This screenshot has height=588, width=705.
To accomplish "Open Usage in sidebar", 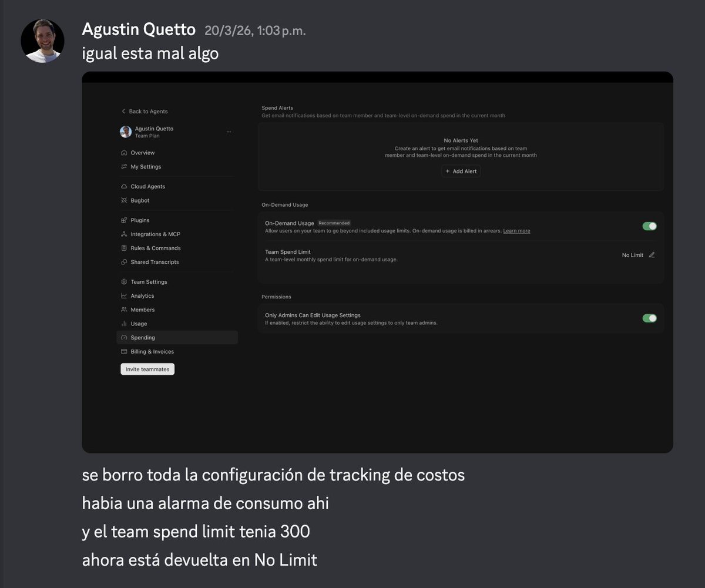I will click(139, 324).
